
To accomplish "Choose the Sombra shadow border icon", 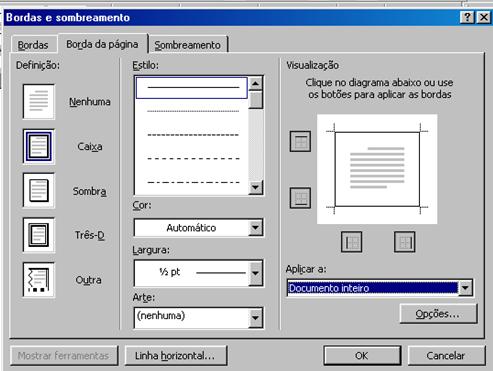I will pyautogui.click(x=39, y=191).
